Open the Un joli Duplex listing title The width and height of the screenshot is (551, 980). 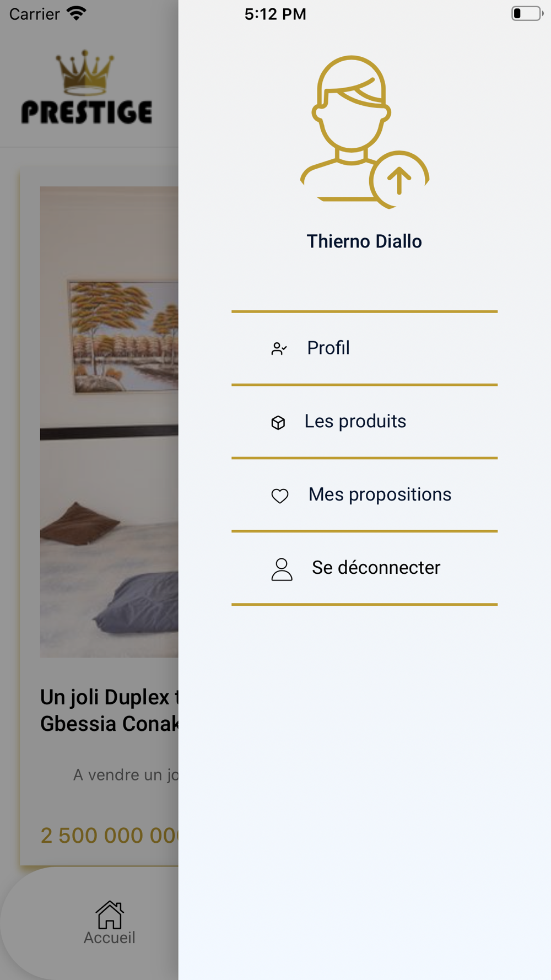[x=109, y=710]
